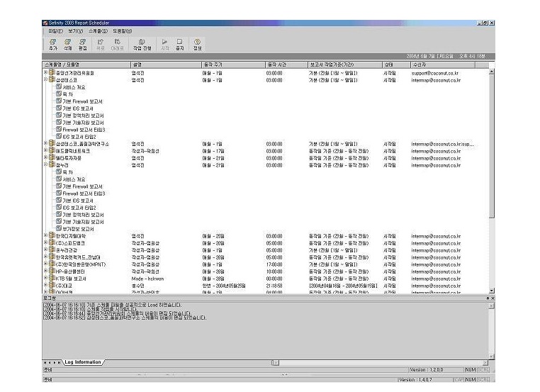Sort by the 설명 column header
540x392 pixels.
(x=166, y=65)
